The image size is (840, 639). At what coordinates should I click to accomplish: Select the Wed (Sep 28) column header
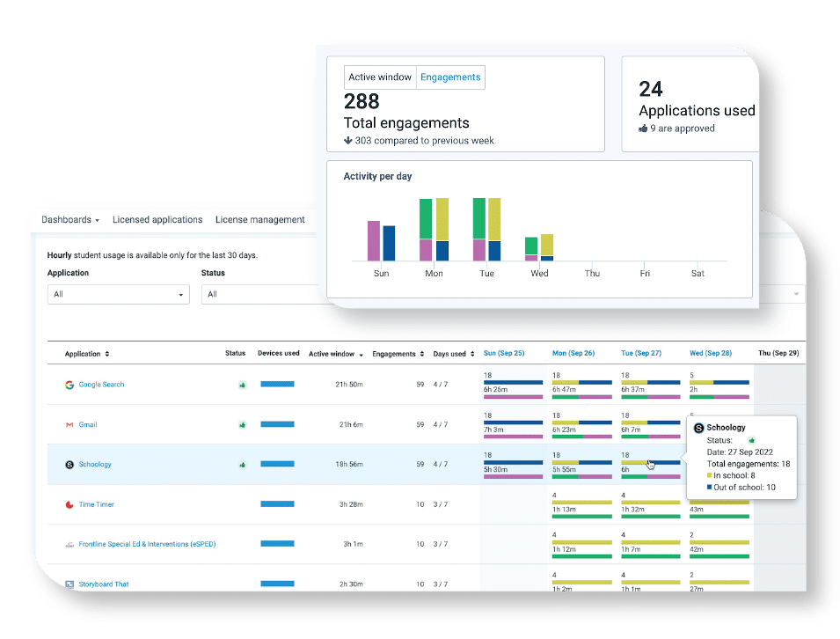tap(711, 353)
